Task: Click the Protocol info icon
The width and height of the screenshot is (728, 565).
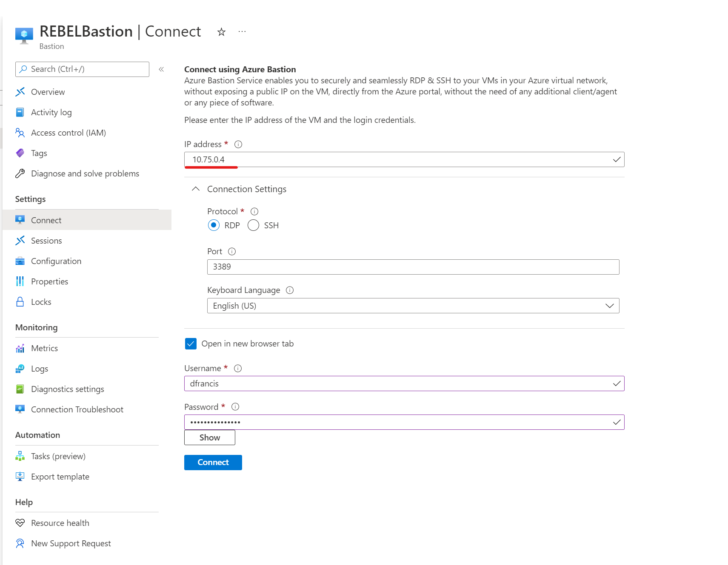Action: coord(254,211)
